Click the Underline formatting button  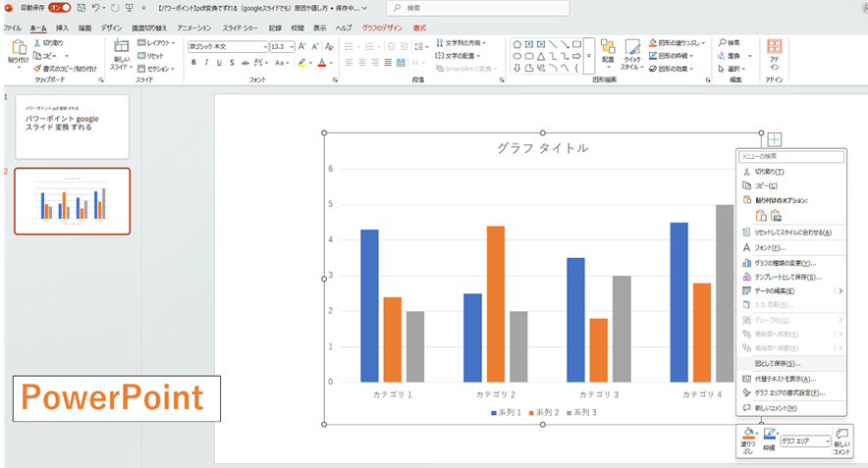pyautogui.click(x=221, y=63)
